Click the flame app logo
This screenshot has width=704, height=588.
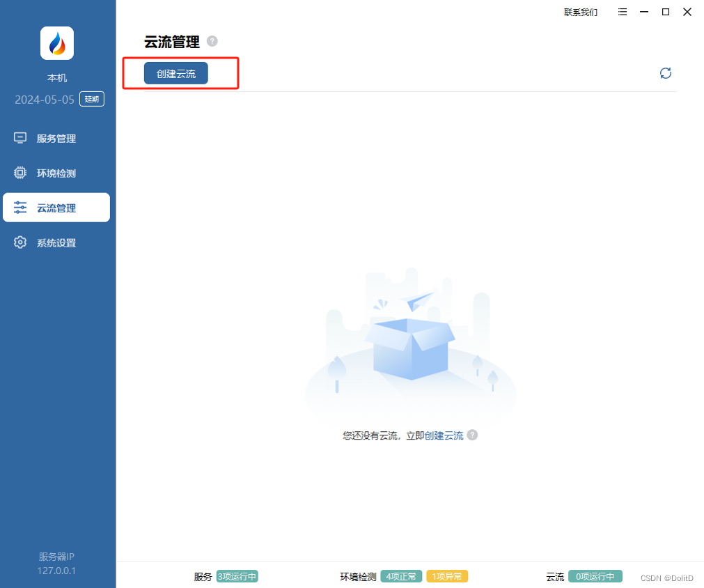click(57, 43)
